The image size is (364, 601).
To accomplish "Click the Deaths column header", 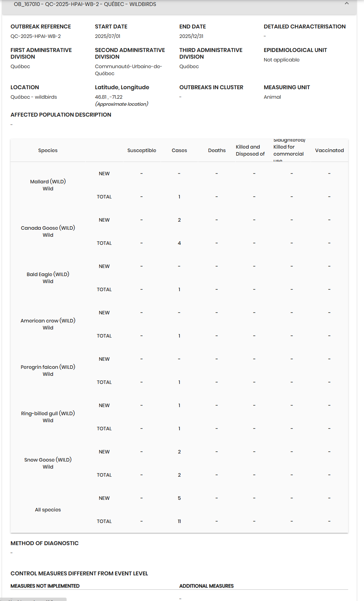I will coord(217,150).
